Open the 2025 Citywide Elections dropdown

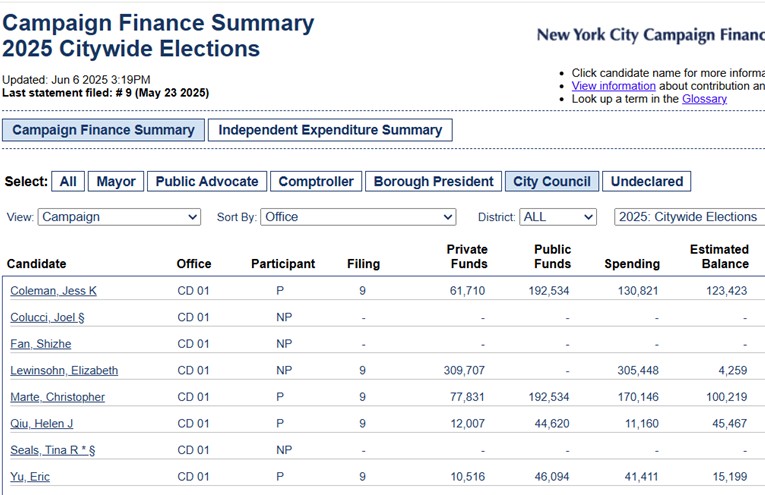coord(690,217)
